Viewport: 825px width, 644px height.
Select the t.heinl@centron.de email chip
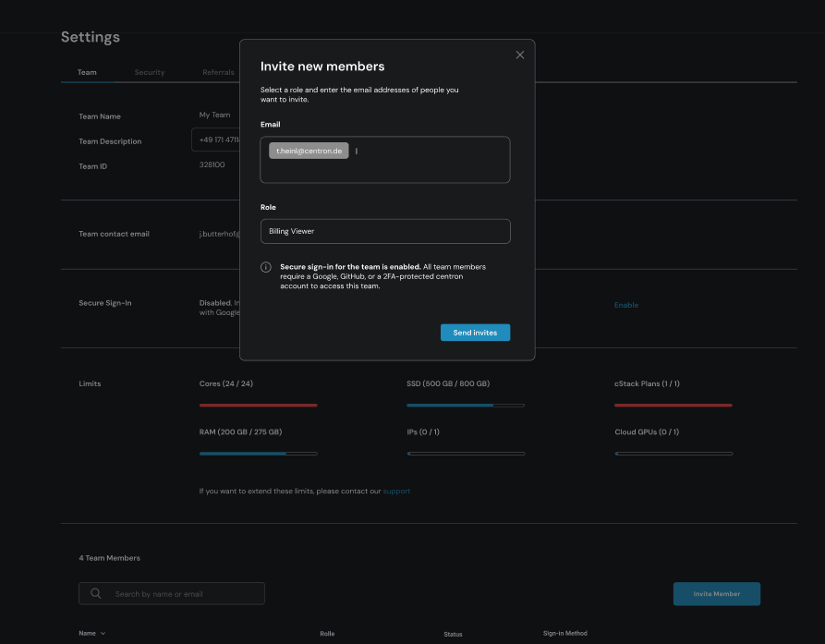click(309, 151)
